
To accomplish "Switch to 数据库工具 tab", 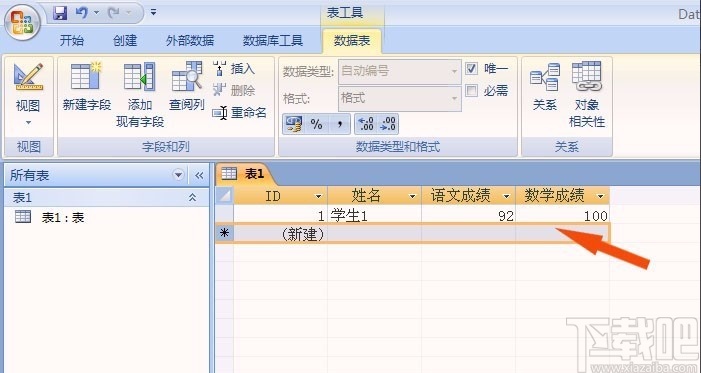I will click(273, 41).
